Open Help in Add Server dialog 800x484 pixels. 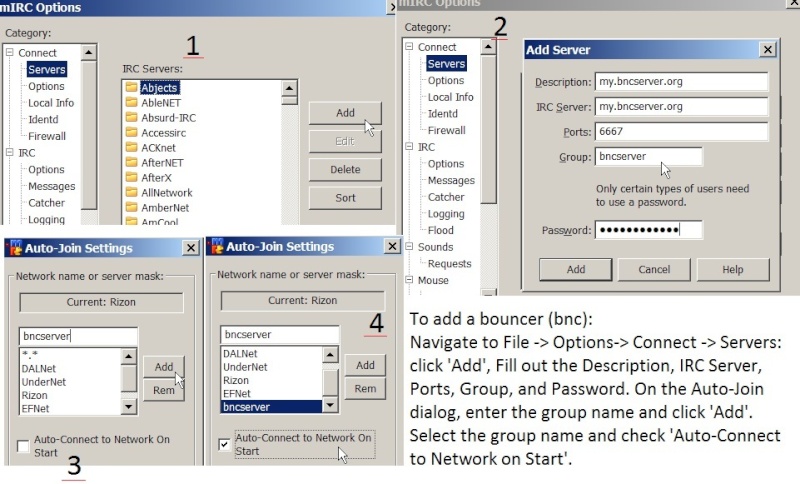[x=733, y=269]
